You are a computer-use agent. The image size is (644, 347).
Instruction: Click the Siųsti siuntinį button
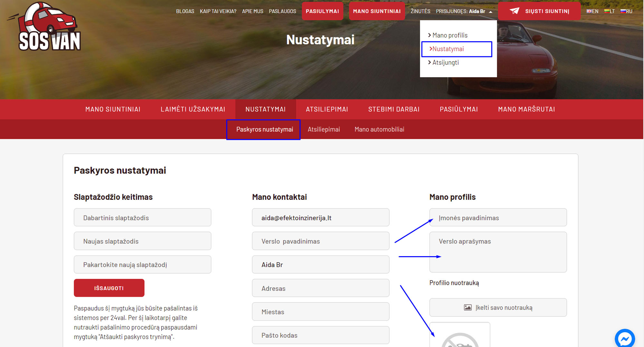539,11
